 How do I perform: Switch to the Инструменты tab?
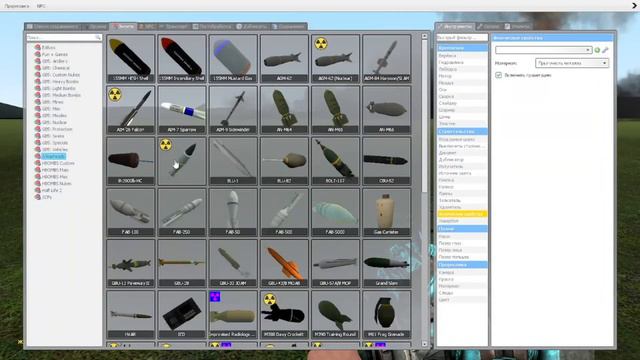pos(455,27)
